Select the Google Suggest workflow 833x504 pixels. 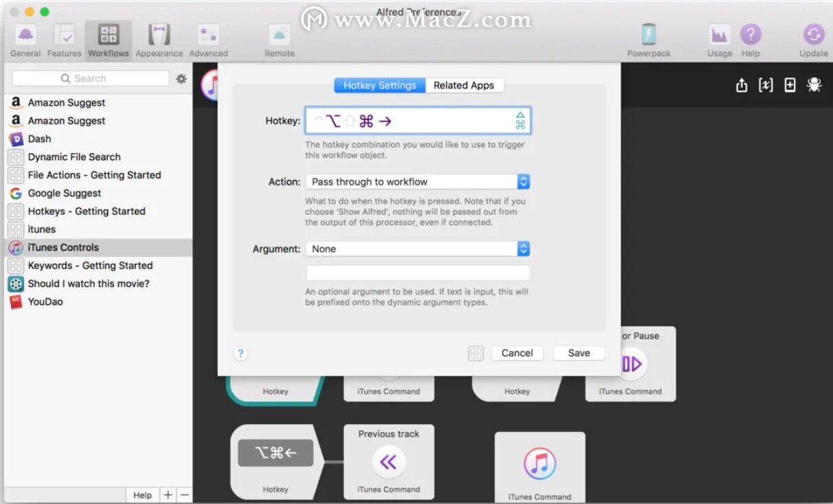click(98, 193)
